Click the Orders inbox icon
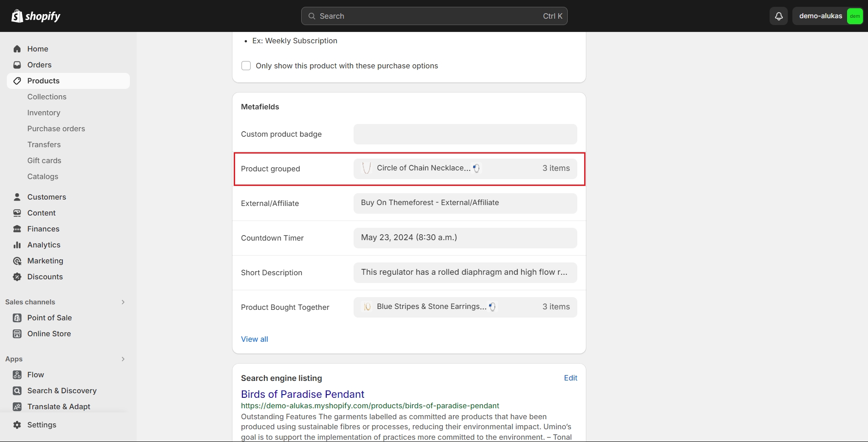This screenshot has height=442, width=868. click(17, 65)
